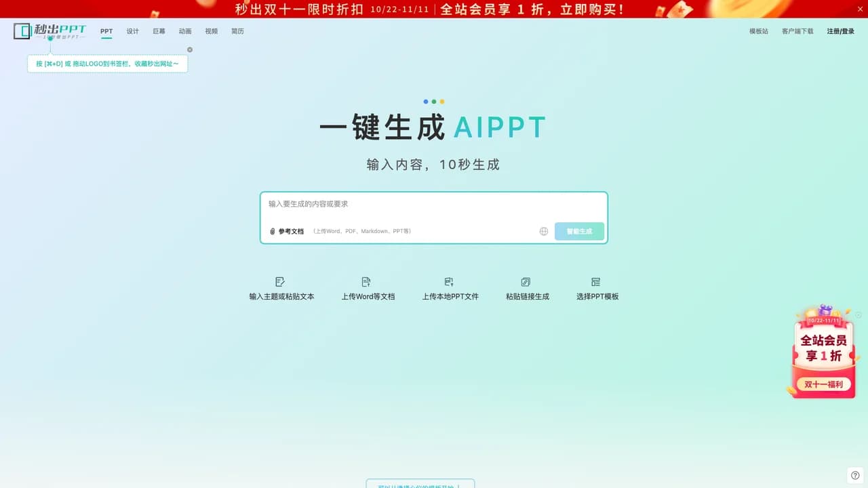Viewport: 868px width, 488px height.
Task: Switch to the 动画 tab
Action: [185, 31]
